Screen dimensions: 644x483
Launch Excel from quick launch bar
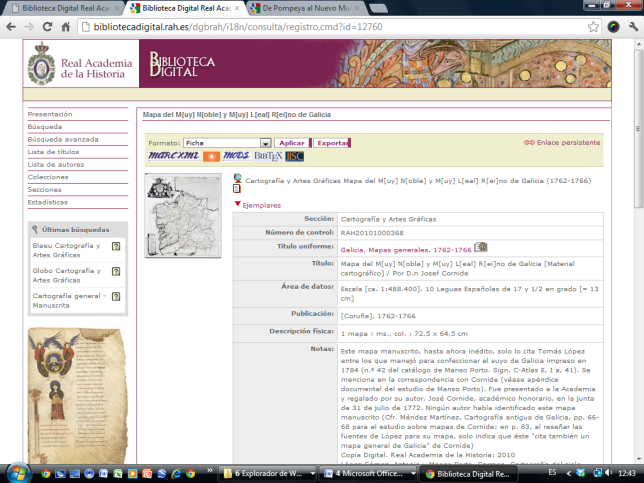point(118,474)
